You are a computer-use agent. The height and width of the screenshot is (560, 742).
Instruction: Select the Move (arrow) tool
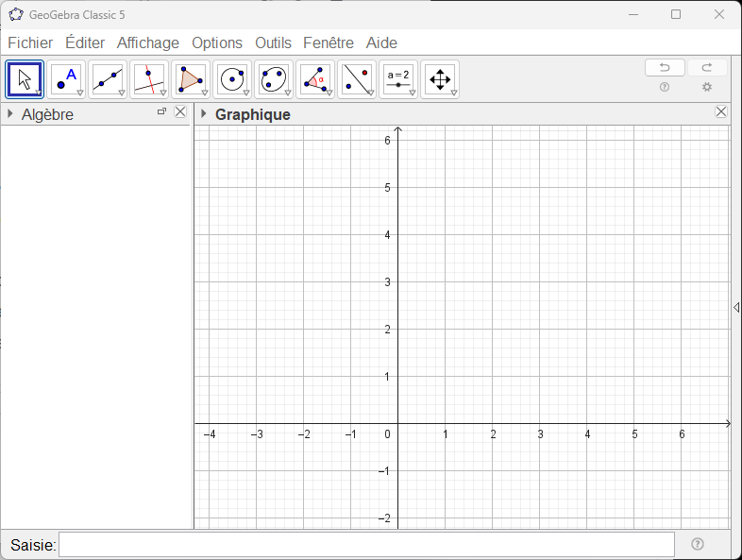point(25,79)
